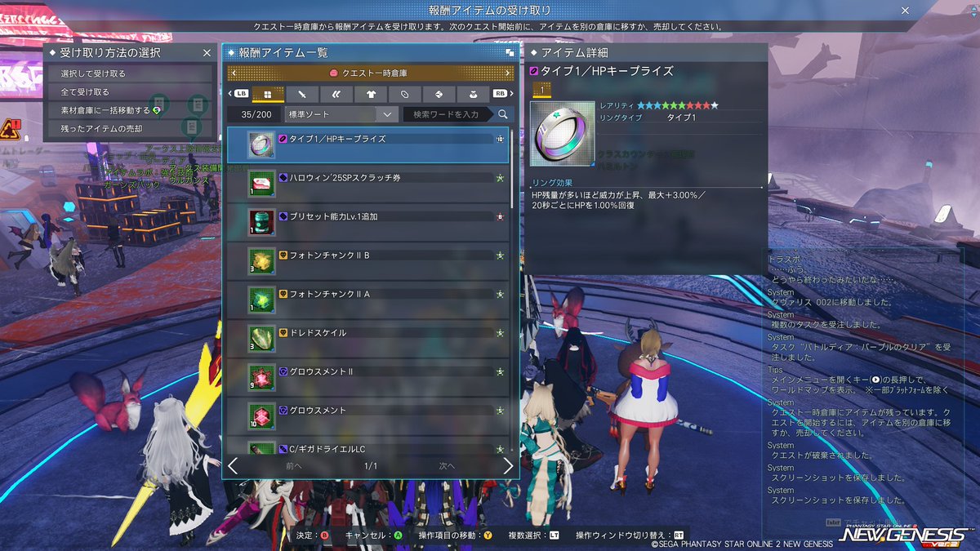Viewport: 980px width, 551px height.
Task: Select the all-items grid category tab
Action: tap(268, 94)
